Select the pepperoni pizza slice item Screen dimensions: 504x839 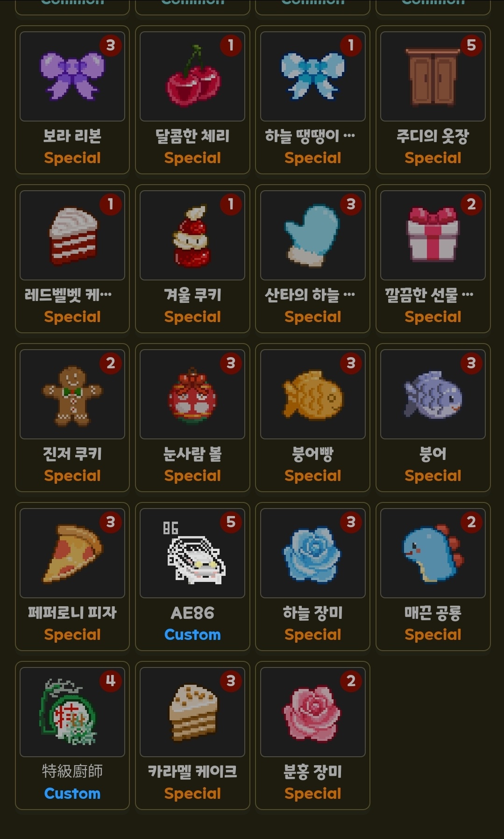click(72, 576)
